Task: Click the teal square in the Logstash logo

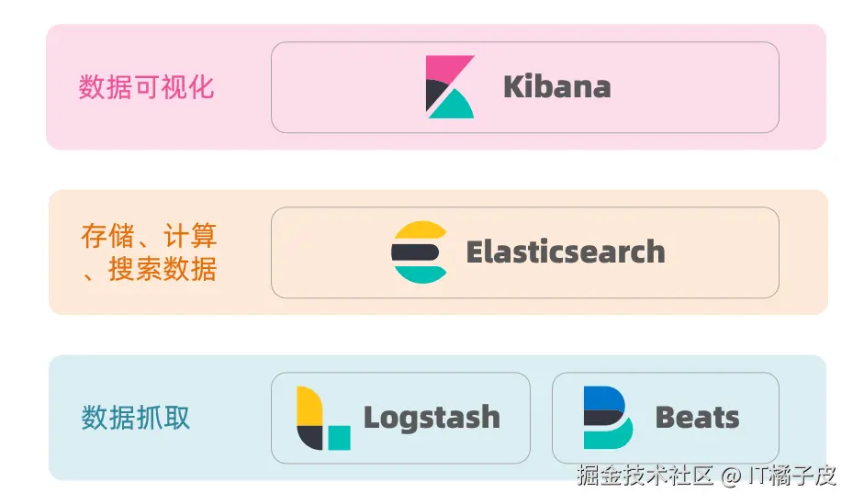Action: click(340, 438)
